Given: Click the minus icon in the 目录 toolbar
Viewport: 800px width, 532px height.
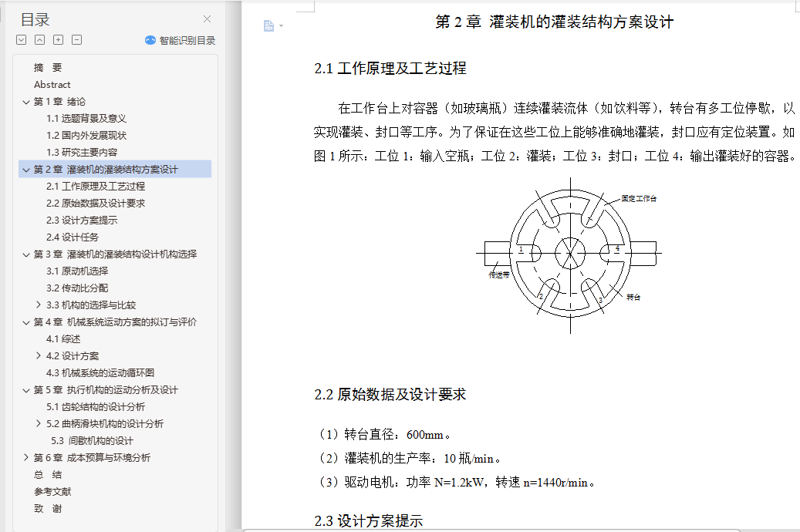Looking at the screenshot, I should pyautogui.click(x=76, y=40).
